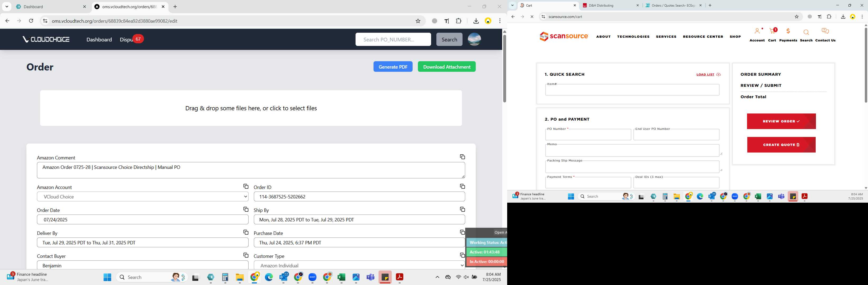
Task: Copy the Contact Buyer field value
Action: [246, 255]
